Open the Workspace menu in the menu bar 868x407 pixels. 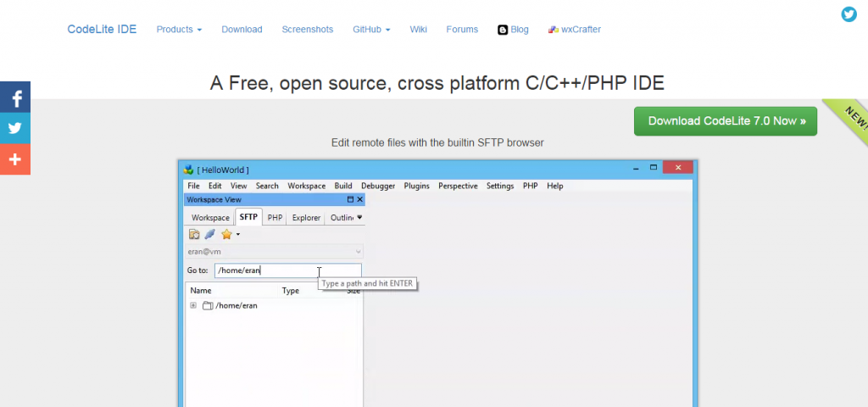(306, 186)
